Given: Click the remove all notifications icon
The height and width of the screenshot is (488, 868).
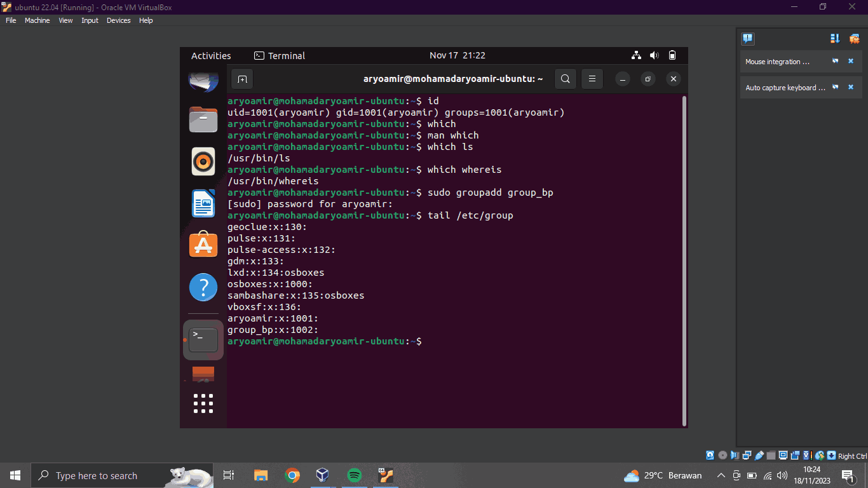Looking at the screenshot, I should click(x=854, y=39).
